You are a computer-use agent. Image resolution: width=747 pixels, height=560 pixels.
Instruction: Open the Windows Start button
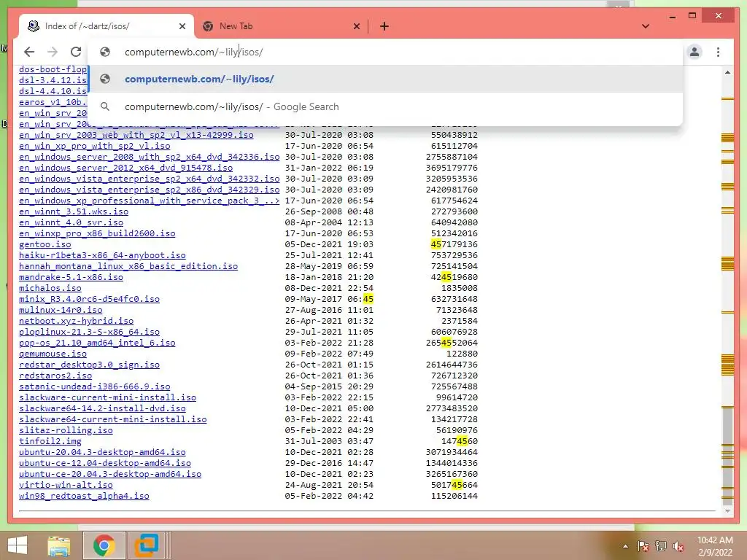point(18,545)
